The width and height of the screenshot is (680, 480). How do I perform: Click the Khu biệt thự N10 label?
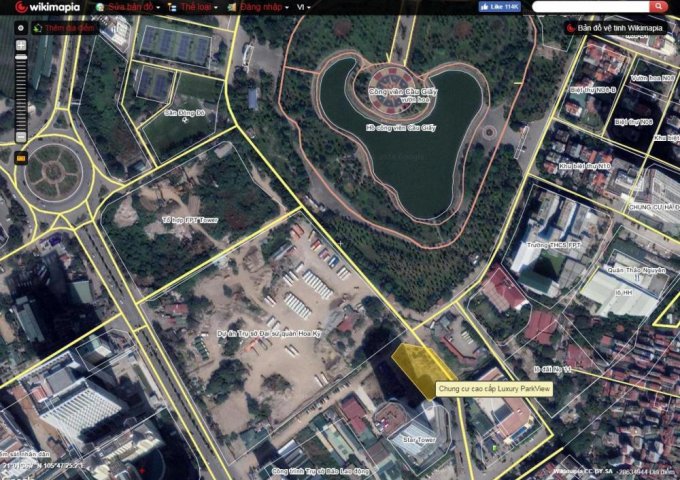pyautogui.click(x=585, y=167)
